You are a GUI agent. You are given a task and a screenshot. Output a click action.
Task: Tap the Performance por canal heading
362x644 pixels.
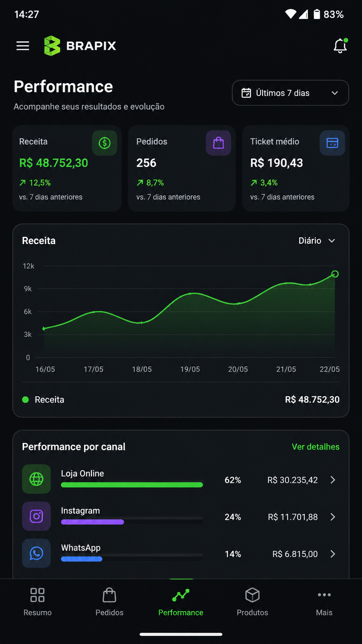tap(73, 447)
